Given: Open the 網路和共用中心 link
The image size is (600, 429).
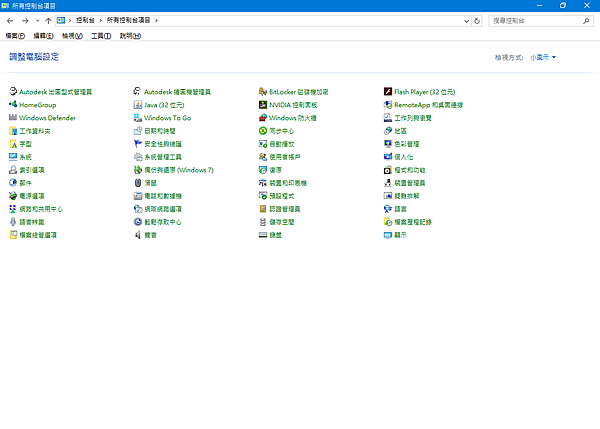Looking at the screenshot, I should click(41, 209).
